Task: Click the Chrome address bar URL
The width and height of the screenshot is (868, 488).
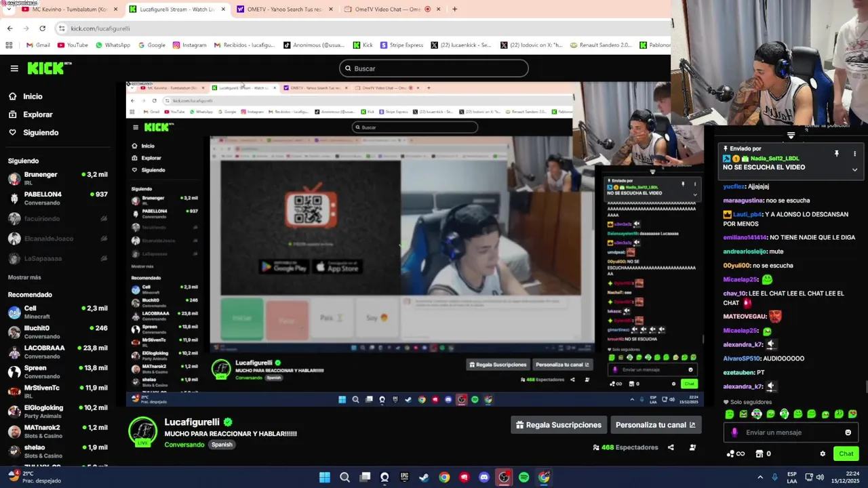Action: 100,28
